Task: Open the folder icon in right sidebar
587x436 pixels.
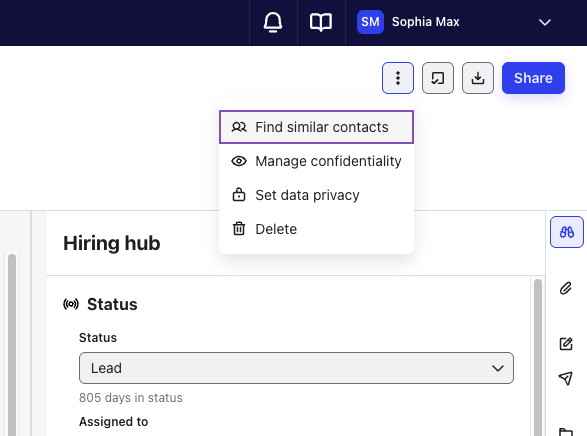Action: pos(566,432)
